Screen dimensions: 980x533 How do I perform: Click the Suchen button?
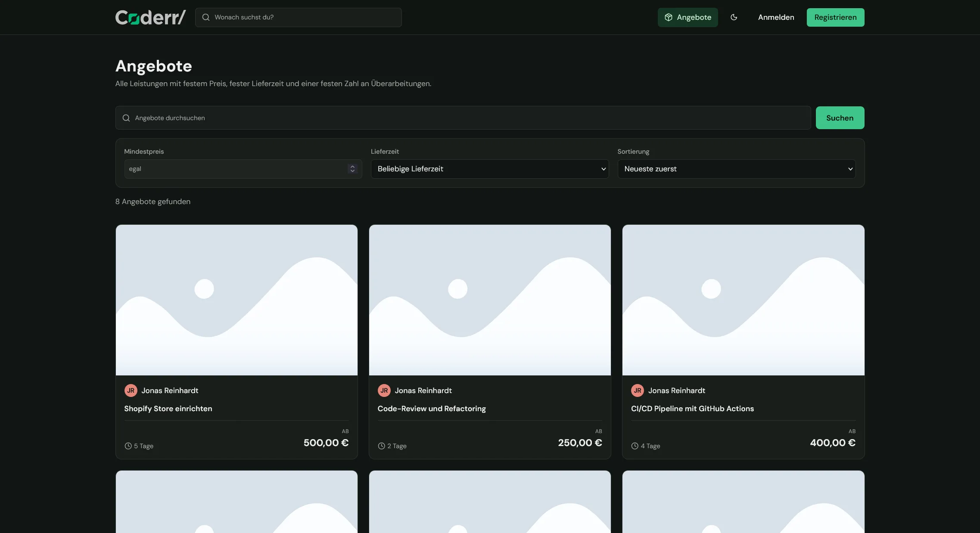point(840,118)
